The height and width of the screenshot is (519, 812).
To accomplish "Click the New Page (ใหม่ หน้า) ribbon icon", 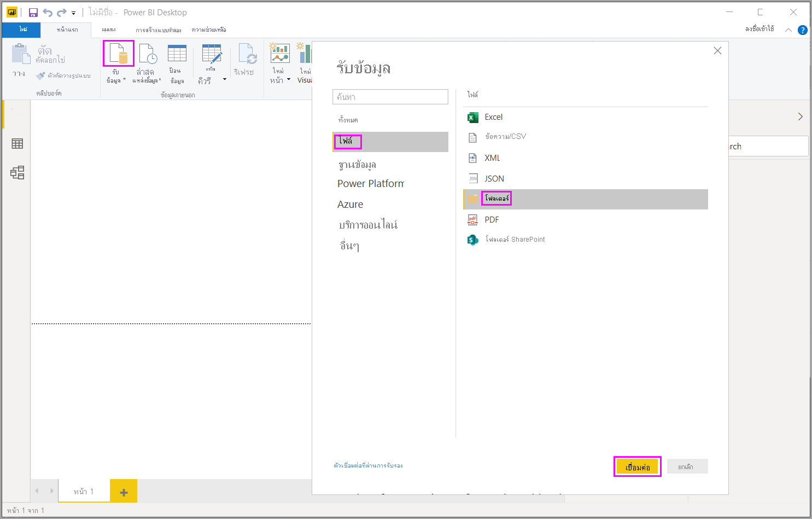I will pyautogui.click(x=279, y=54).
